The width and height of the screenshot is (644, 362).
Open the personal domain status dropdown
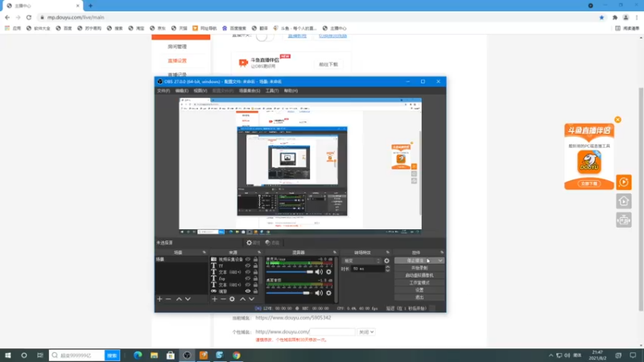pos(366,331)
